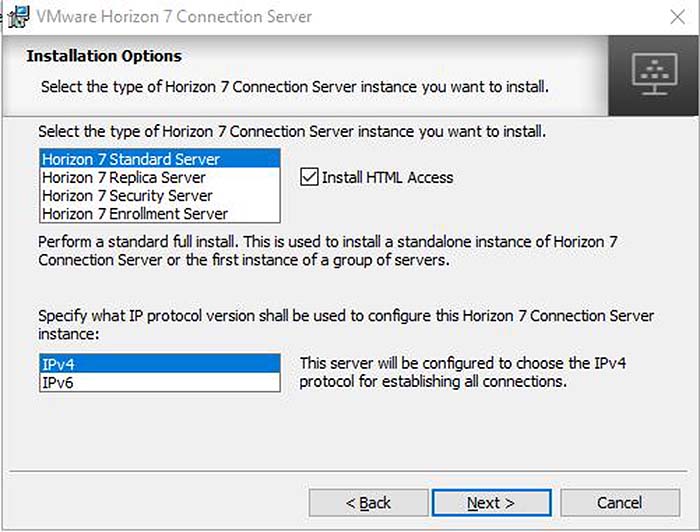Viewport: 700px width, 532px height.
Task: Select IPv6 protocol option
Action: coord(160,382)
